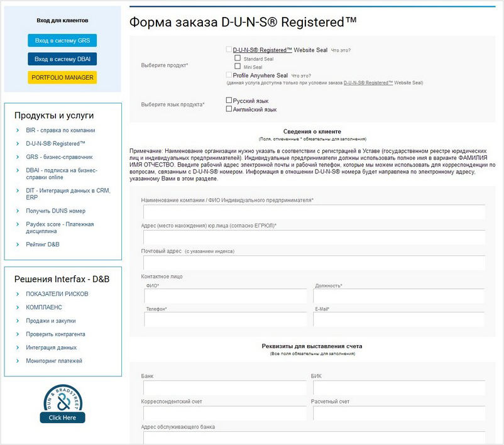
Task: Go to Продажи и закупки
Action: tap(51, 321)
